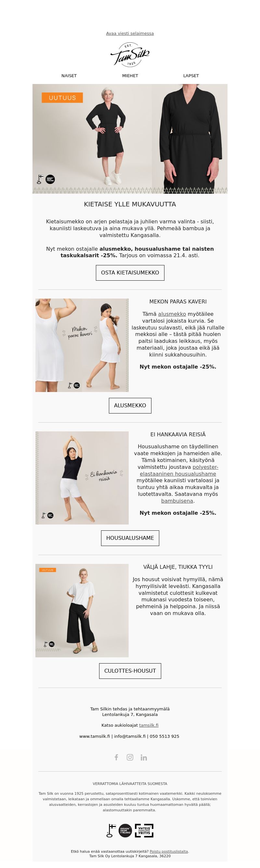Click the ALUSMEKKO button

pyautogui.click(x=130, y=405)
